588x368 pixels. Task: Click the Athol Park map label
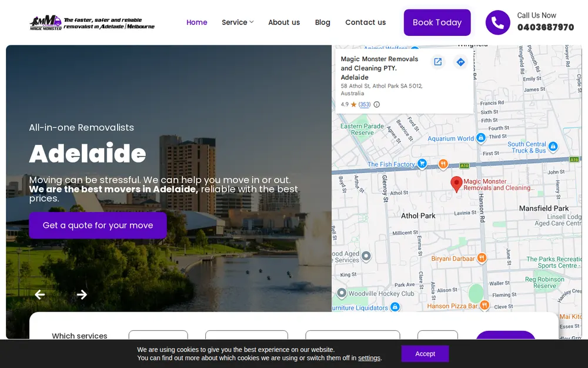(418, 216)
